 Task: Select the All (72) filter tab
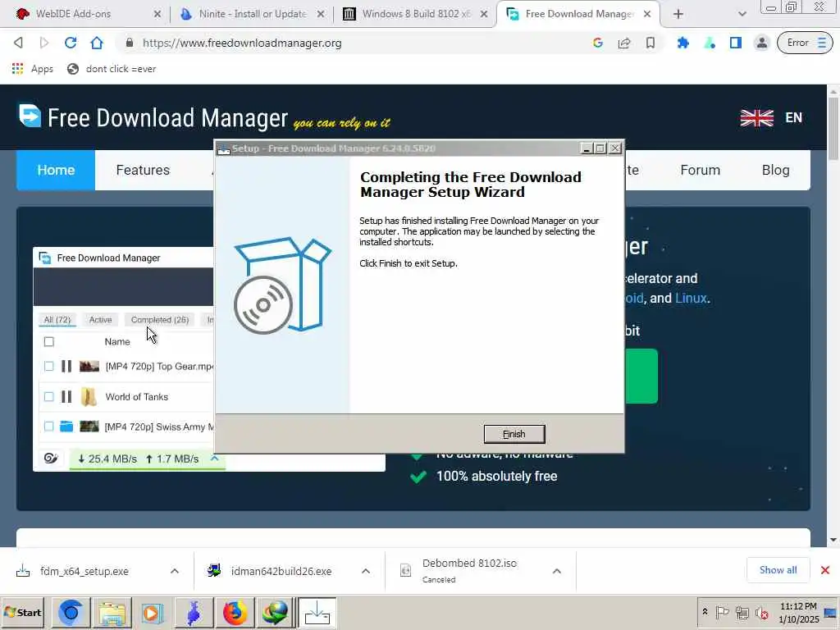tap(57, 320)
